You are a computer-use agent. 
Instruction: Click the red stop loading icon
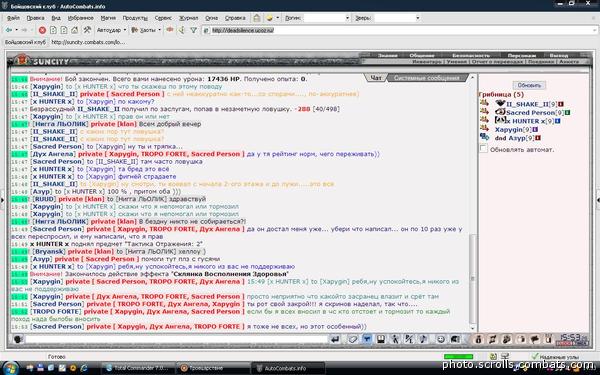(42, 30)
